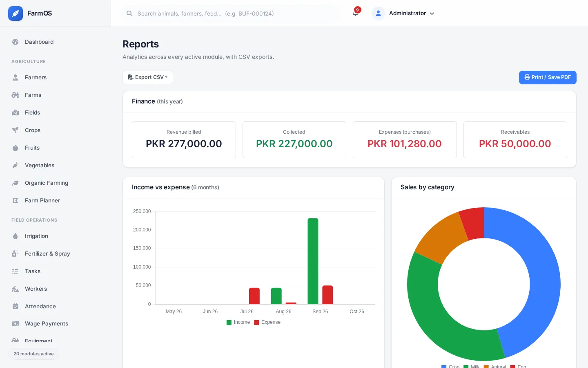
Task: Open the Irrigation sidebar link
Action: [56, 236]
